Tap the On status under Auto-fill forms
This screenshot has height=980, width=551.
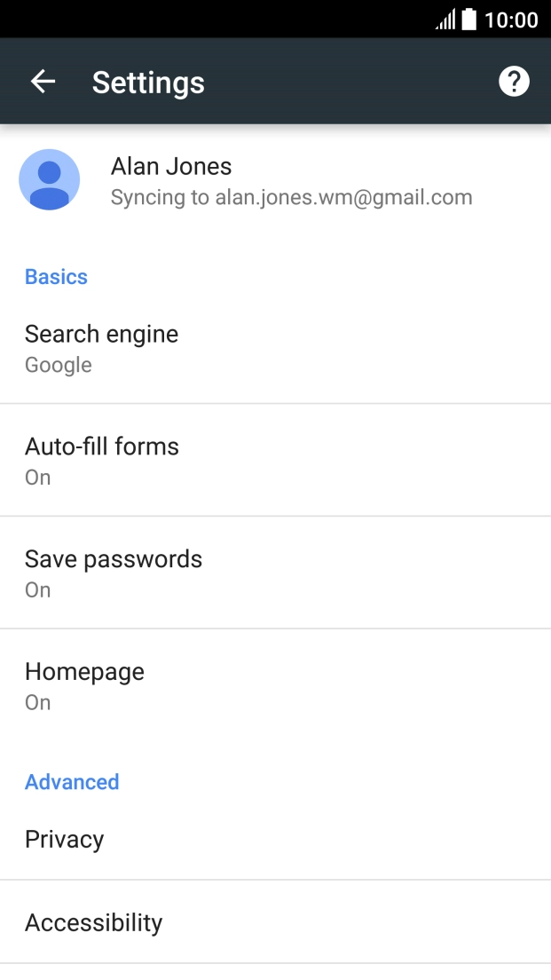tap(38, 478)
